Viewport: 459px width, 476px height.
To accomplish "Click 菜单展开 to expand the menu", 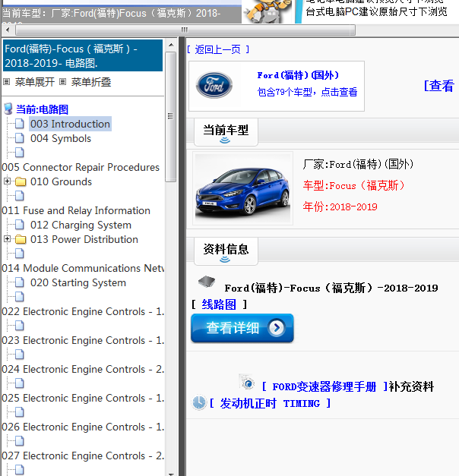I will pos(35,82).
